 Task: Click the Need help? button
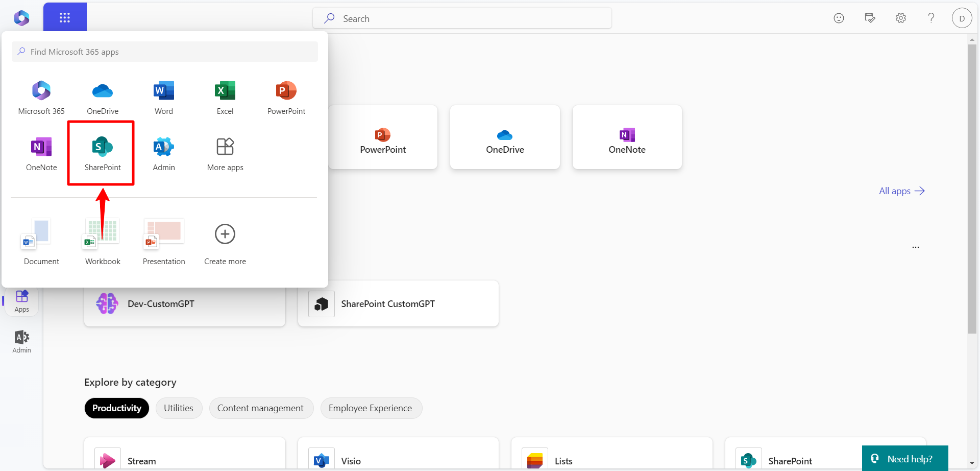[x=905, y=459]
